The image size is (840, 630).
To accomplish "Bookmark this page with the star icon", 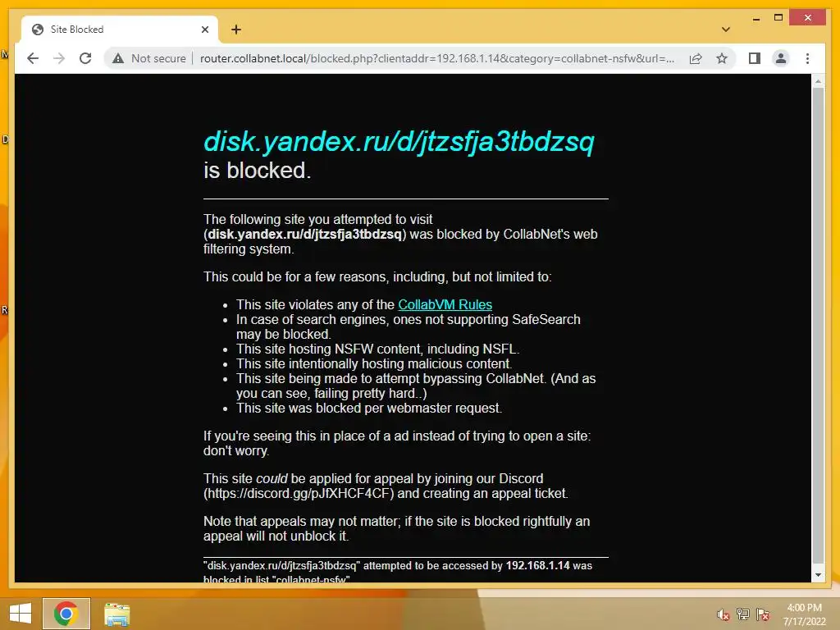I will coord(722,58).
